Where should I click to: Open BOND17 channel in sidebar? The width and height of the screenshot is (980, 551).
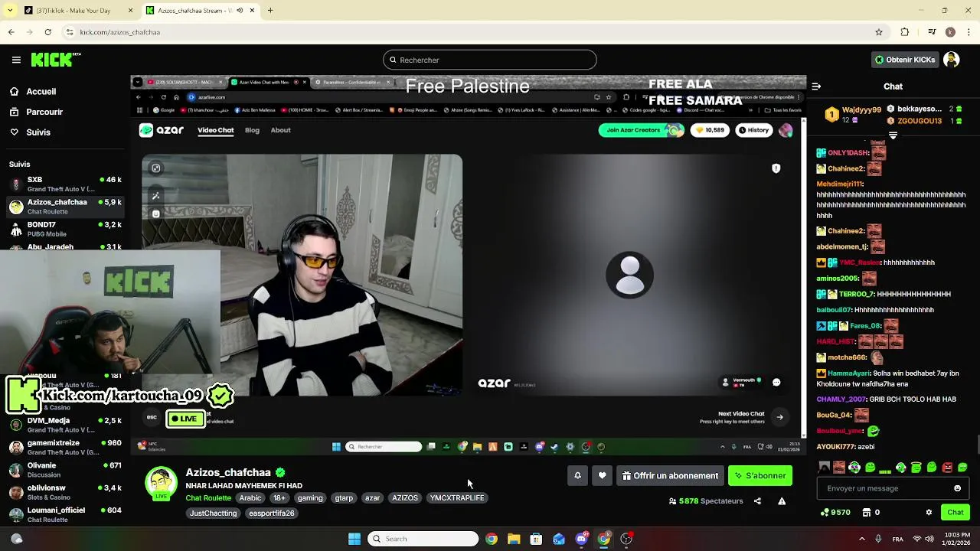pyautogui.click(x=65, y=229)
